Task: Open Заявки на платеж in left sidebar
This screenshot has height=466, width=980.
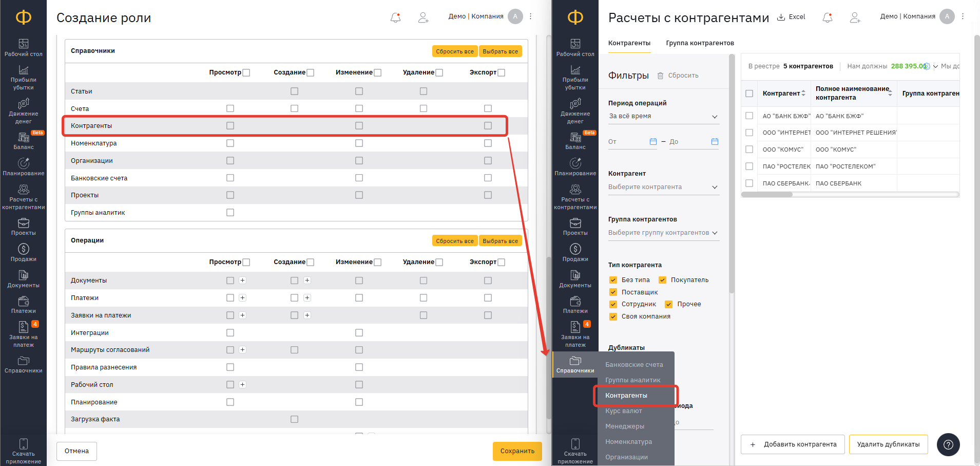Action: [24, 334]
